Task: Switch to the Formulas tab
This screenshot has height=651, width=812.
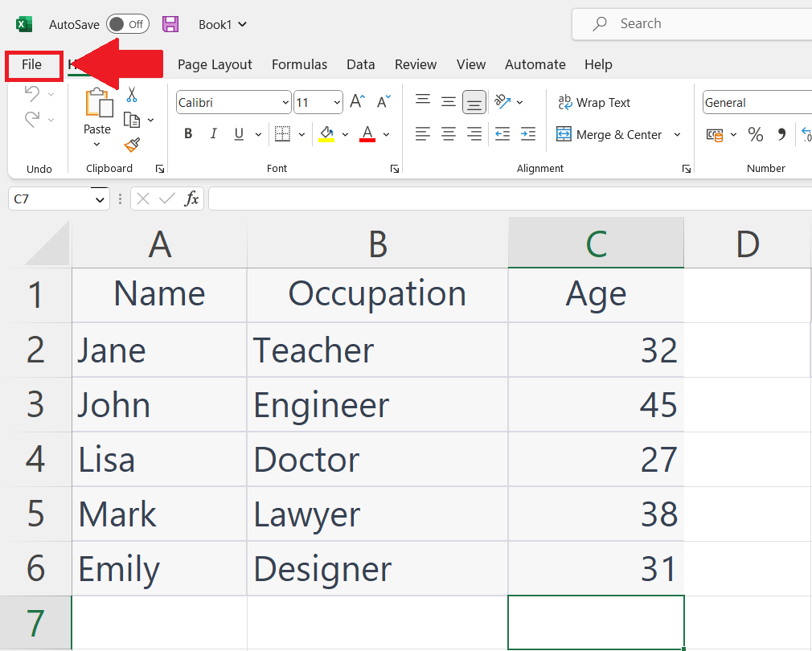Action: click(x=299, y=64)
